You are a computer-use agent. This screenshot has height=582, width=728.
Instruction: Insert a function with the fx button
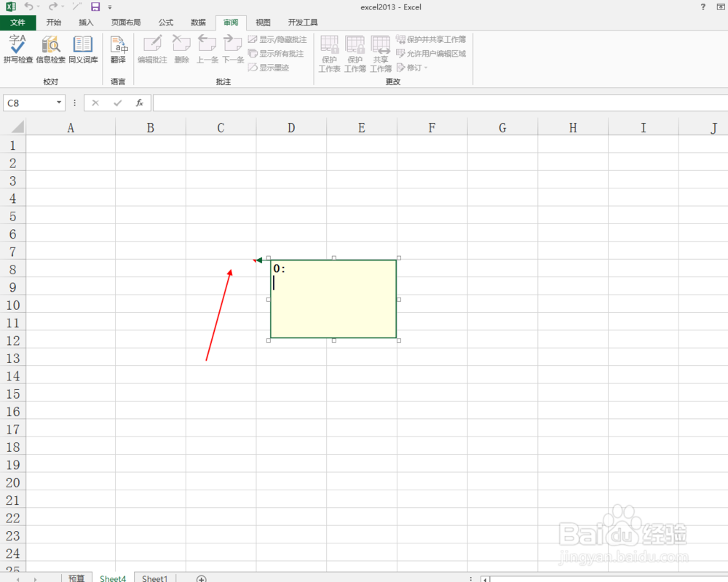click(x=139, y=103)
